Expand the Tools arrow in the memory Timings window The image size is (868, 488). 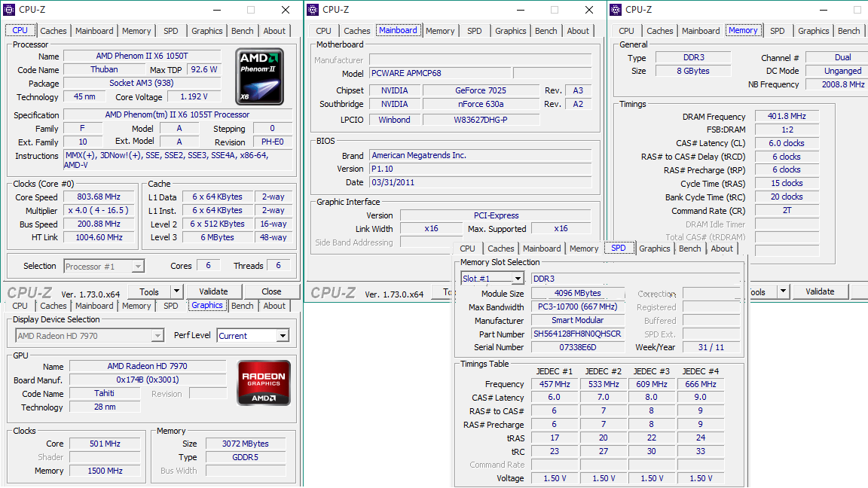tap(783, 291)
